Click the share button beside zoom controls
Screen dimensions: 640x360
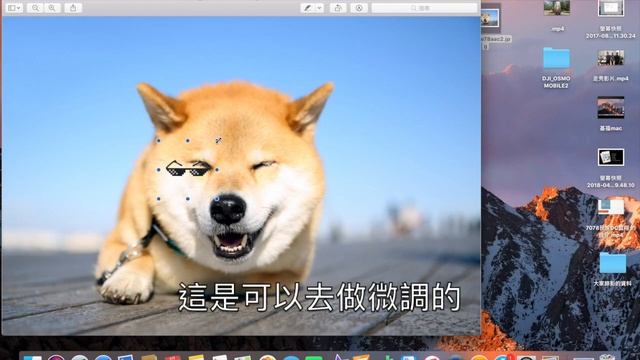click(x=73, y=8)
